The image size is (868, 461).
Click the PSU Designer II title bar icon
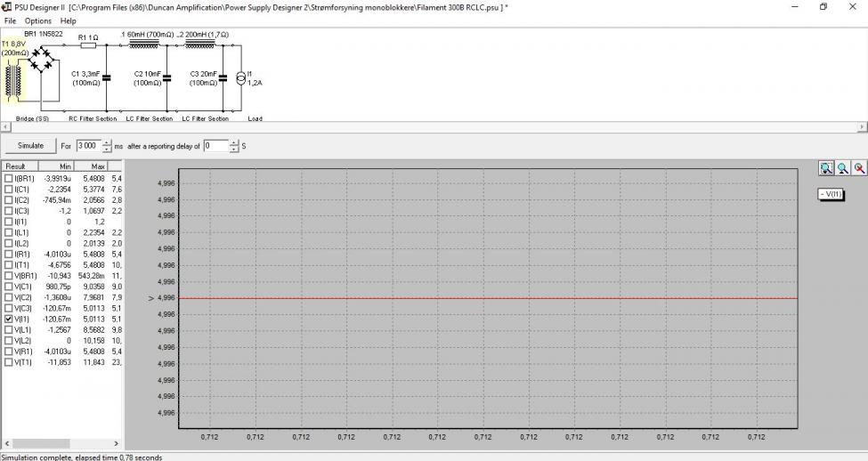6,7
